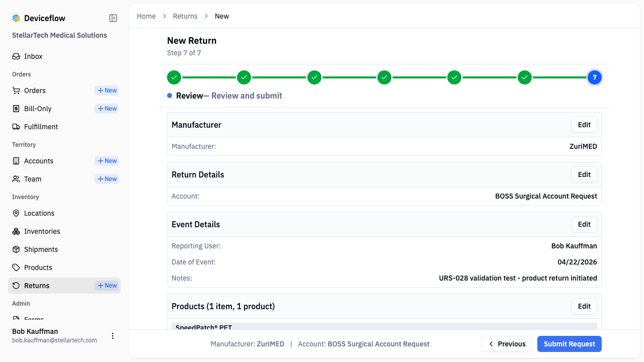
Task: Jump to step 1 in progress bar
Action: (174, 77)
